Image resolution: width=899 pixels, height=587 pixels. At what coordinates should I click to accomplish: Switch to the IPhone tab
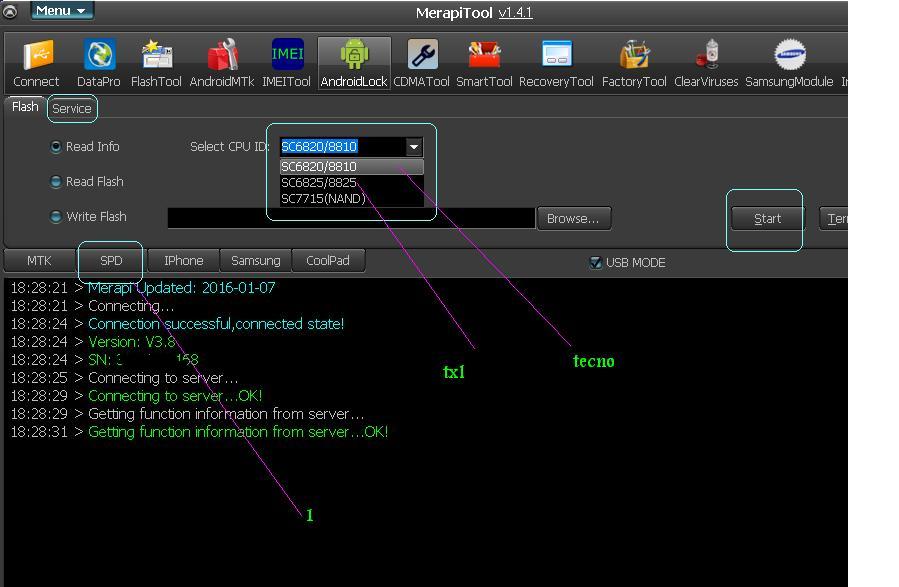point(183,260)
